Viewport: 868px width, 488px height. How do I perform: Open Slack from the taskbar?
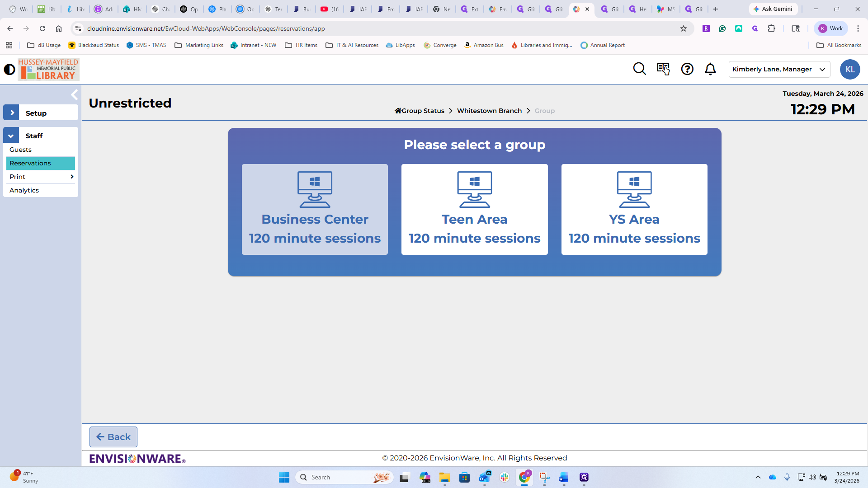[505, 477]
